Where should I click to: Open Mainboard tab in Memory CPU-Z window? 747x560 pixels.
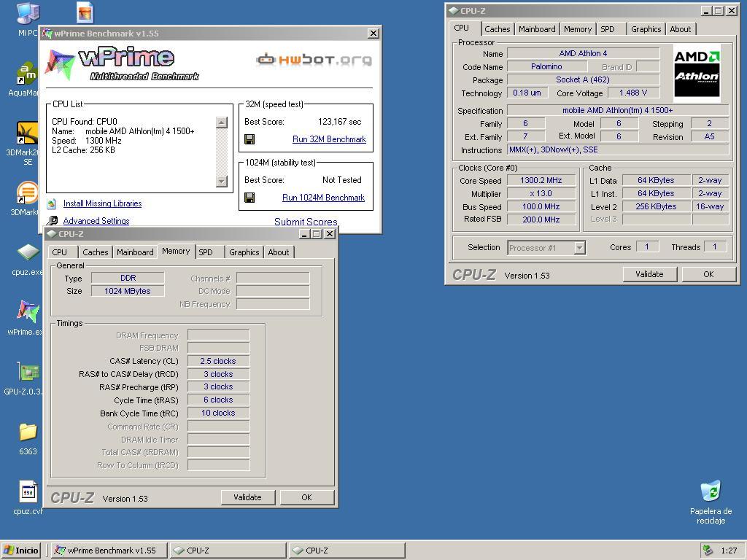(135, 252)
